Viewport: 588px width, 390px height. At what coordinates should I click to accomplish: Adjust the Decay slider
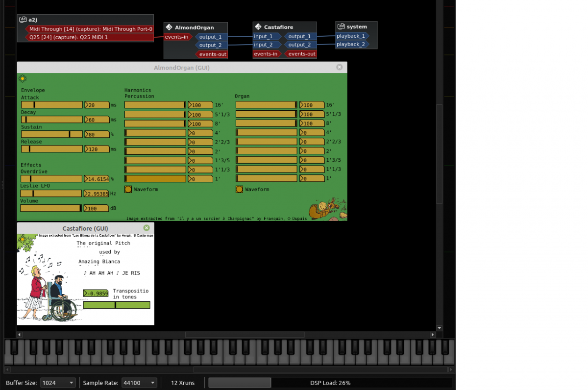(52, 120)
